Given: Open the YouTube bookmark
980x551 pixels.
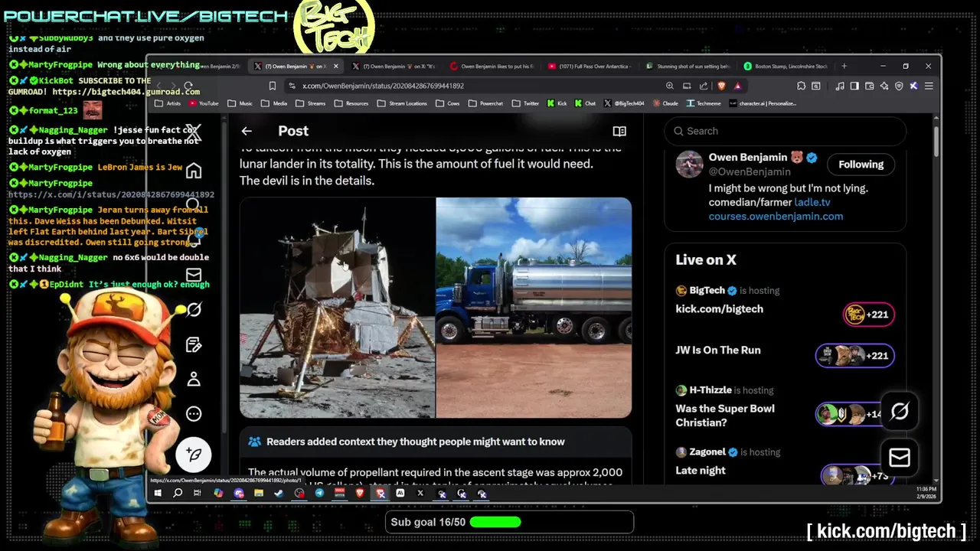Looking at the screenshot, I should (x=204, y=103).
